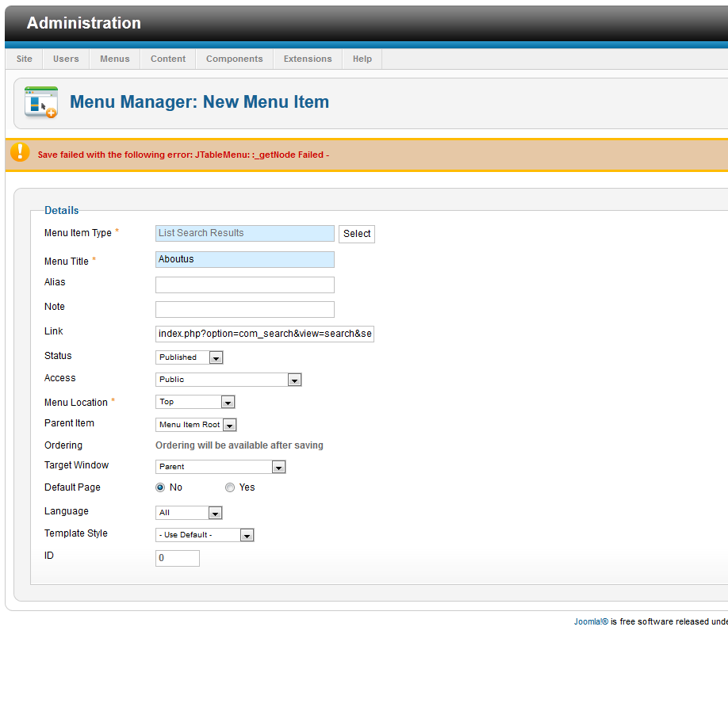Screen dimensions: 728x726
Task: Open the Language dropdown showing All
Action: click(189, 513)
